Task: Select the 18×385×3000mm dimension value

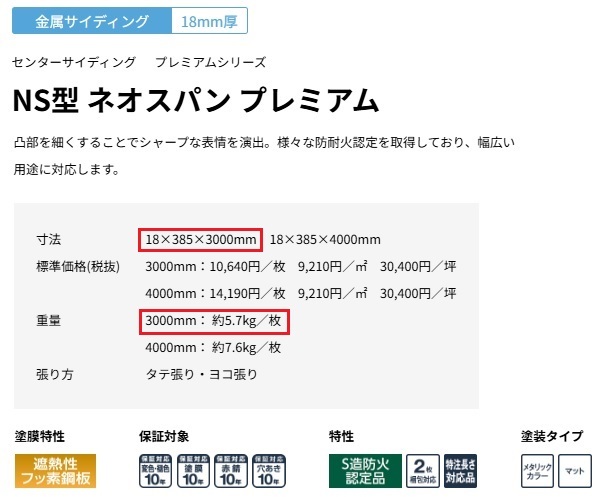Action: [201, 240]
